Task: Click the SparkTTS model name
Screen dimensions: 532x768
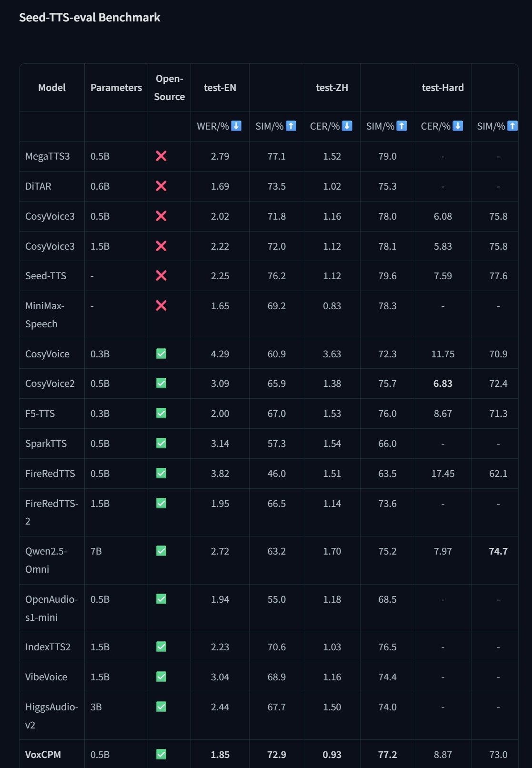Action: click(x=46, y=444)
